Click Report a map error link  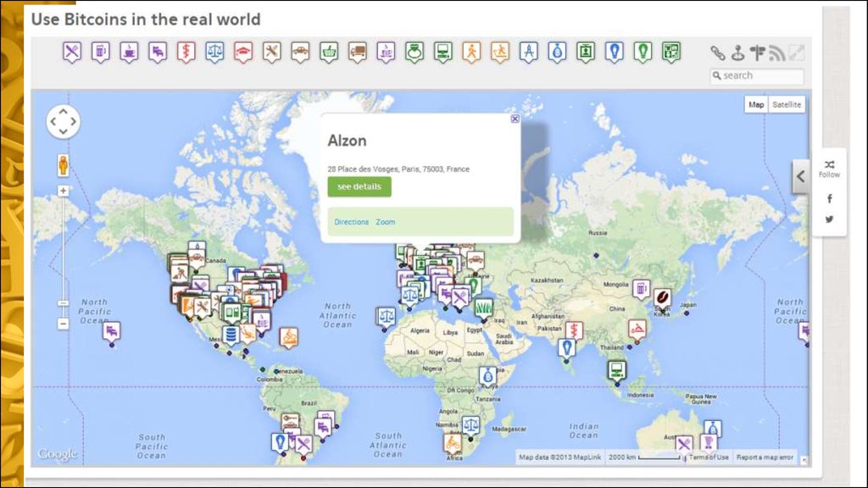pos(765,457)
